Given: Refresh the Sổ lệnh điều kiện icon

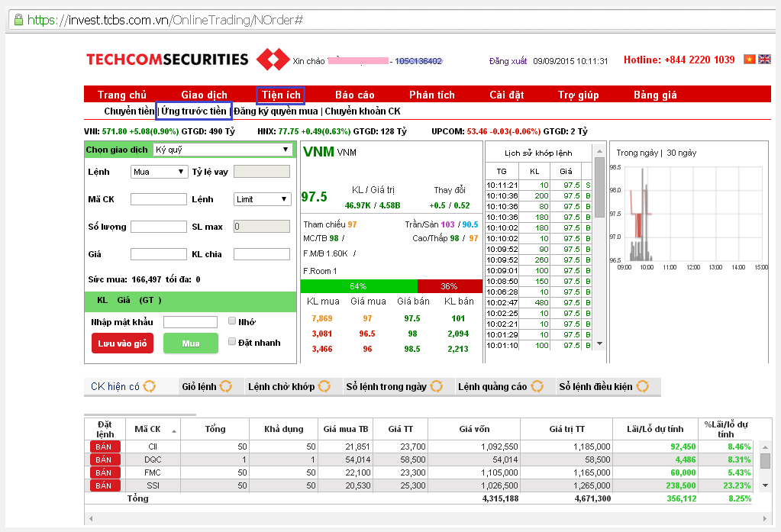Looking at the screenshot, I should tap(643, 386).
